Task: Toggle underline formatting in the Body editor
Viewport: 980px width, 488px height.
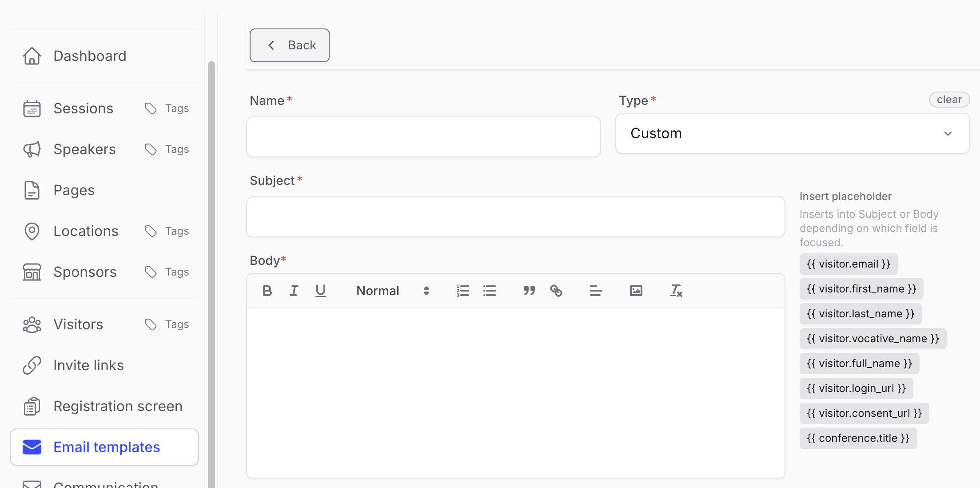Action: pos(320,291)
